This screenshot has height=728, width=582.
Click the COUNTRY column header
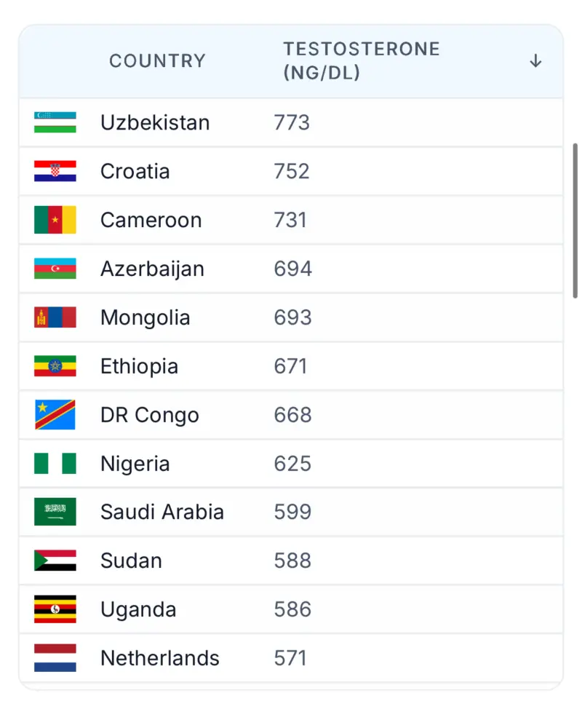pos(157,61)
